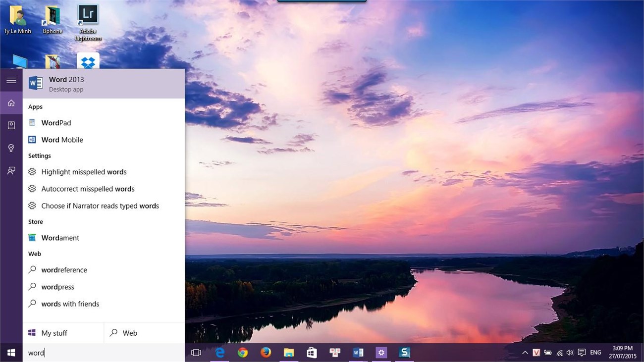Open Cortana's Notebook icon

pyautogui.click(x=11, y=125)
